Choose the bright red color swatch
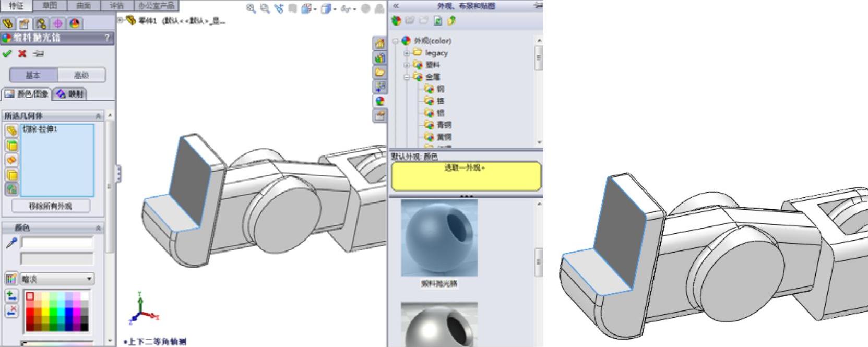868x347 pixels. [30, 312]
